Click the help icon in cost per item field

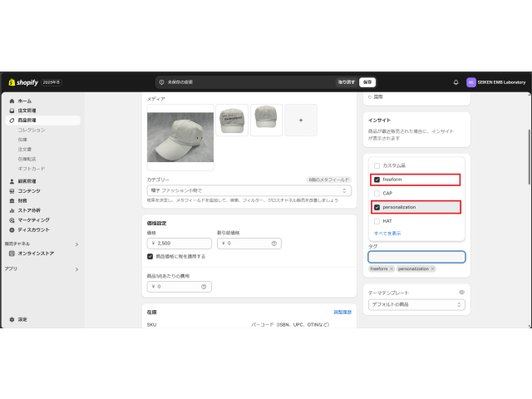point(204,287)
